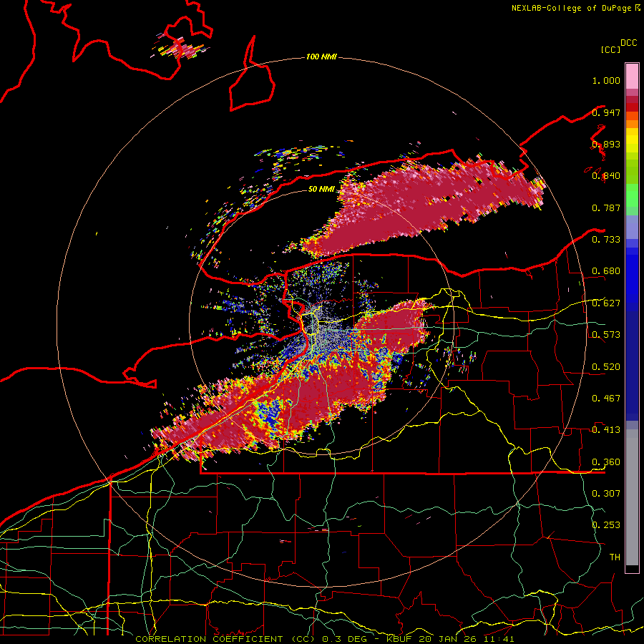
Task: Click the 0.840 scale value
Action: point(606,176)
